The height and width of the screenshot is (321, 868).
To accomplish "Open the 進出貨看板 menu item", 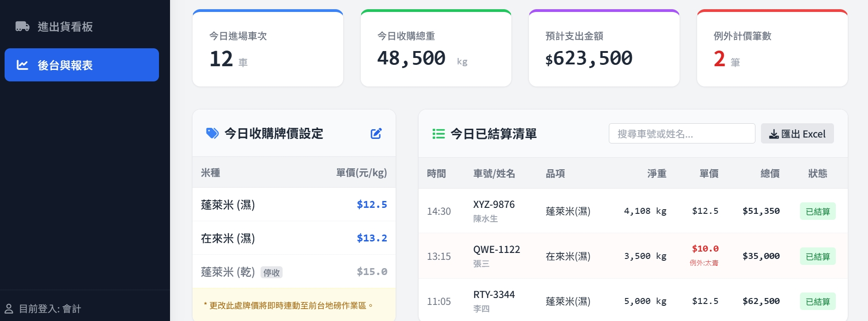I will [x=82, y=26].
